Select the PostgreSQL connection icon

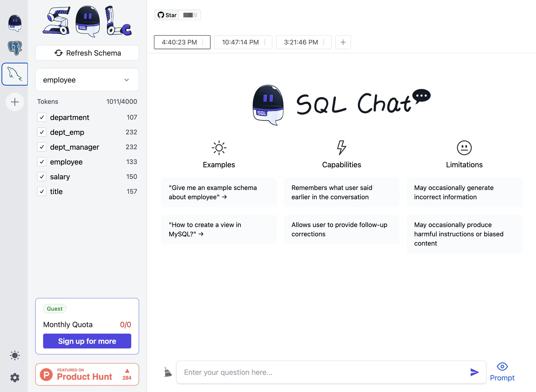(15, 48)
